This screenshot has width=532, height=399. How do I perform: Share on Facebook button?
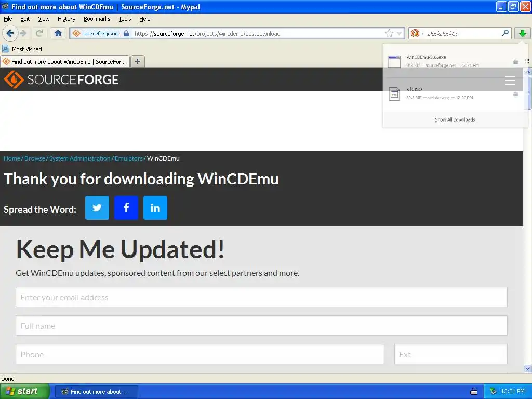(126, 208)
